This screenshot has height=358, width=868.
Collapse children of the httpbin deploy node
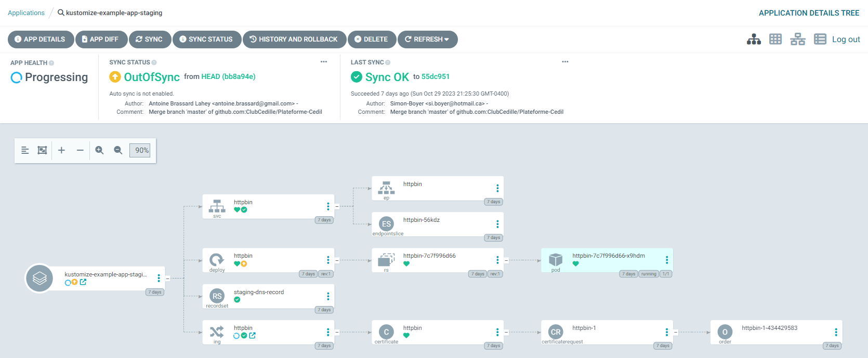[x=337, y=260]
